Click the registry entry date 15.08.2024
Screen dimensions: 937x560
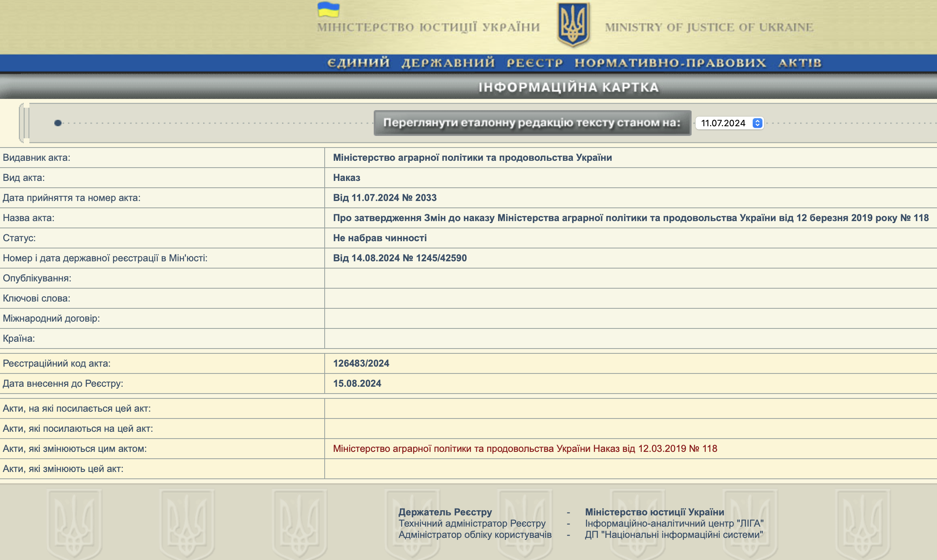click(357, 384)
